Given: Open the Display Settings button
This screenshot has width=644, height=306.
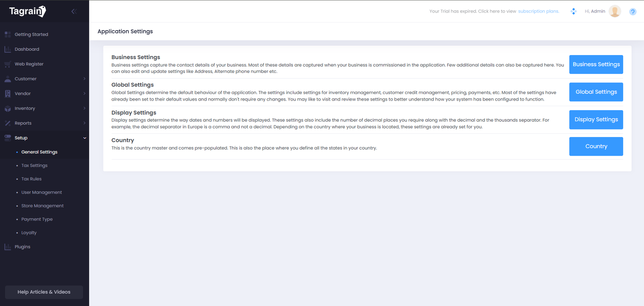Looking at the screenshot, I should coord(596,120).
